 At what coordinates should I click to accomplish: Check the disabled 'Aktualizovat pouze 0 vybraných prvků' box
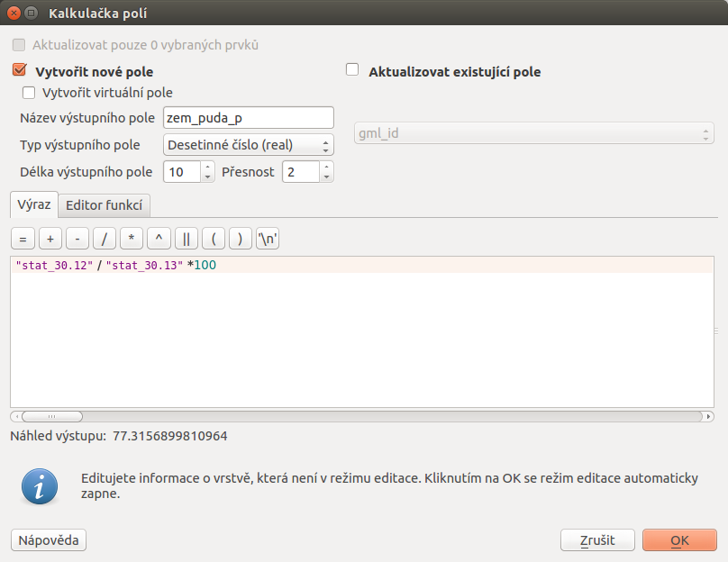(x=19, y=45)
